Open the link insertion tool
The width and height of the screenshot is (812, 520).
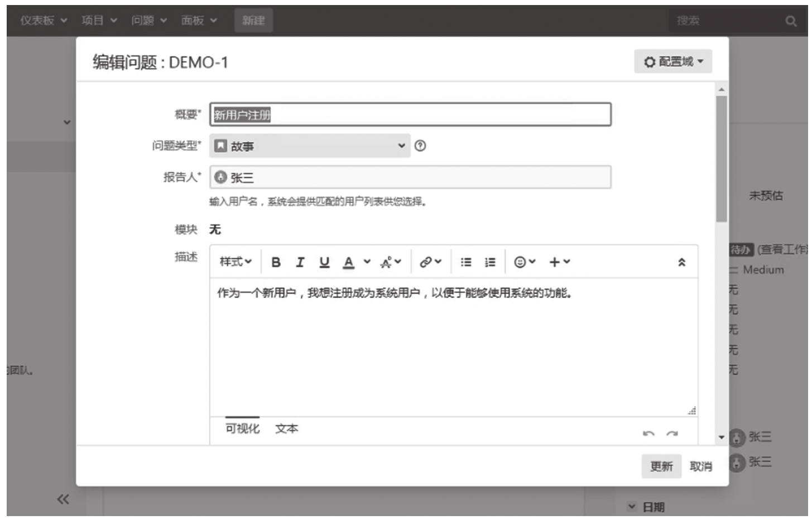(x=430, y=262)
